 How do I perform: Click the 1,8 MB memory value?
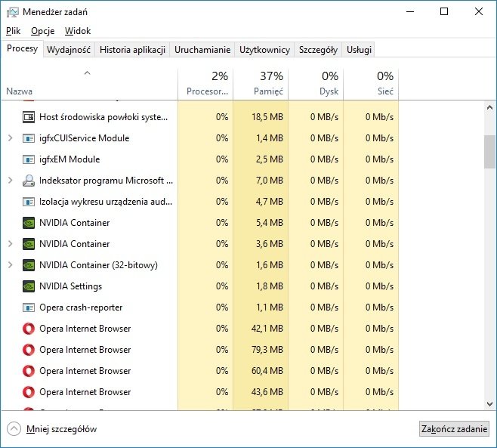tap(270, 286)
